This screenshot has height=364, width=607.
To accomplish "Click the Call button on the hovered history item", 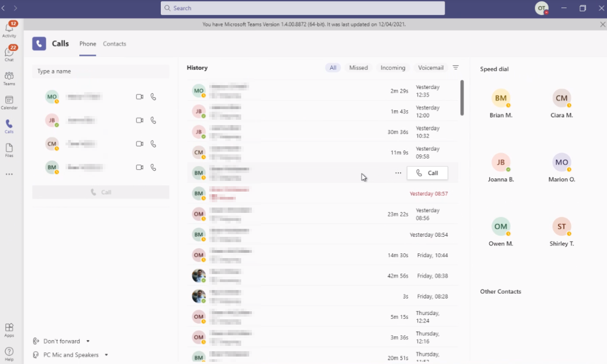I will 427,173.
